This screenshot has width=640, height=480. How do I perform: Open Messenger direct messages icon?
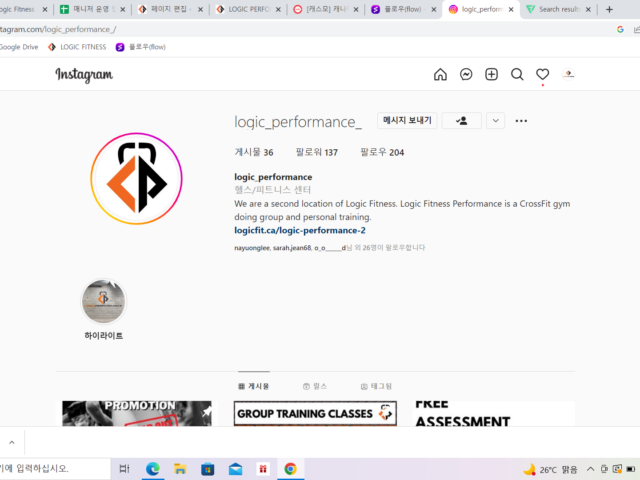[x=466, y=75]
